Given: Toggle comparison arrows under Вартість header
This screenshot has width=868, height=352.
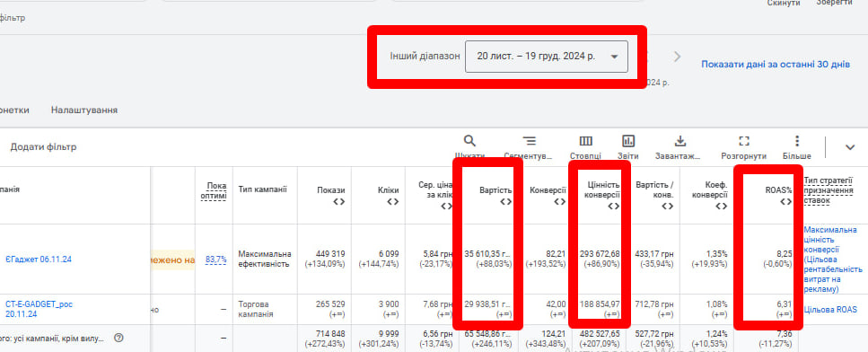Looking at the screenshot, I should click(506, 202).
